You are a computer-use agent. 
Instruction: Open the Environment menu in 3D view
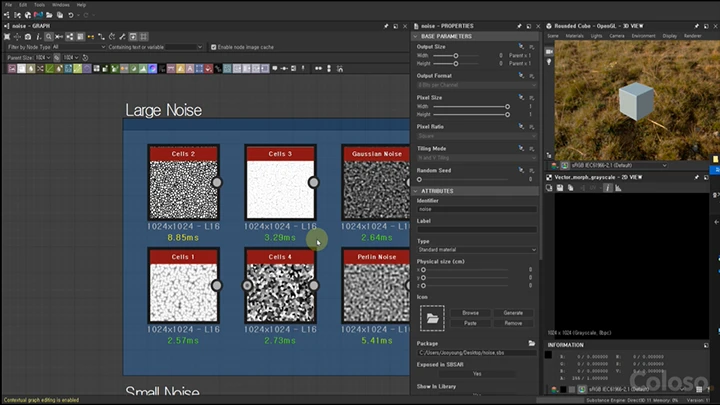(x=643, y=36)
